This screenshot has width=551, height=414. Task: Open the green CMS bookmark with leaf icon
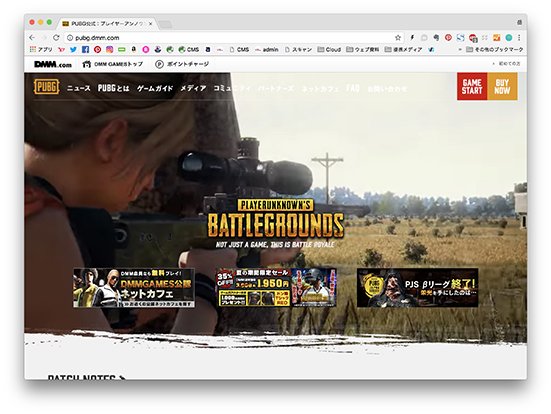click(189, 50)
